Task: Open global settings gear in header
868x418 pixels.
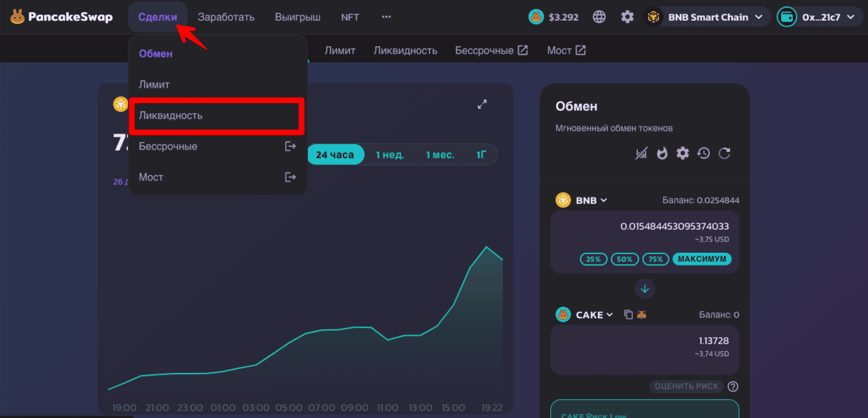Action: coord(627,17)
